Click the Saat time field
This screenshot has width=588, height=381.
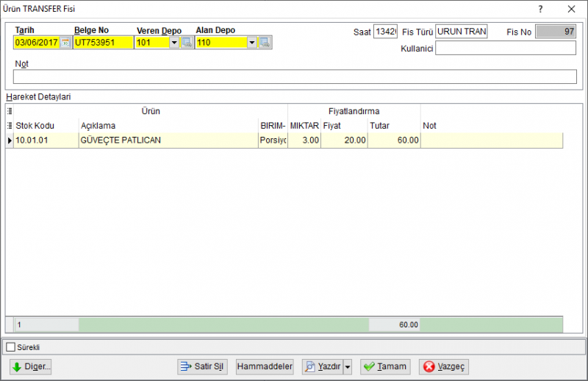pos(385,32)
